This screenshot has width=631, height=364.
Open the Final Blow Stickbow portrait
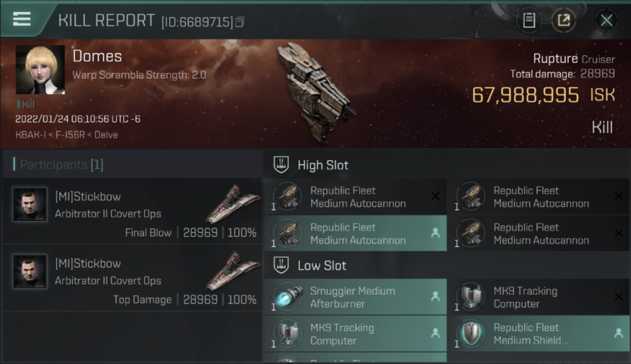tap(30, 205)
